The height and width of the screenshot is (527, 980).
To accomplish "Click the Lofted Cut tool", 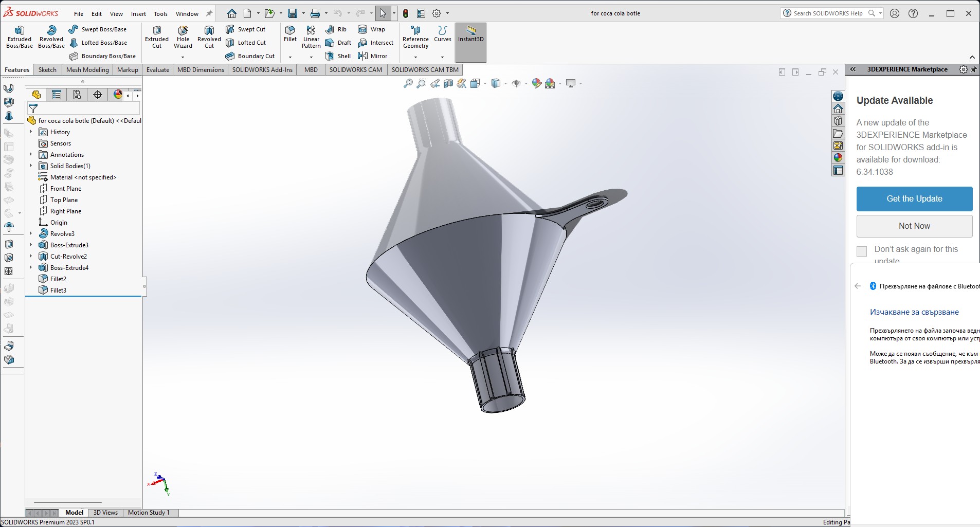I will click(246, 43).
